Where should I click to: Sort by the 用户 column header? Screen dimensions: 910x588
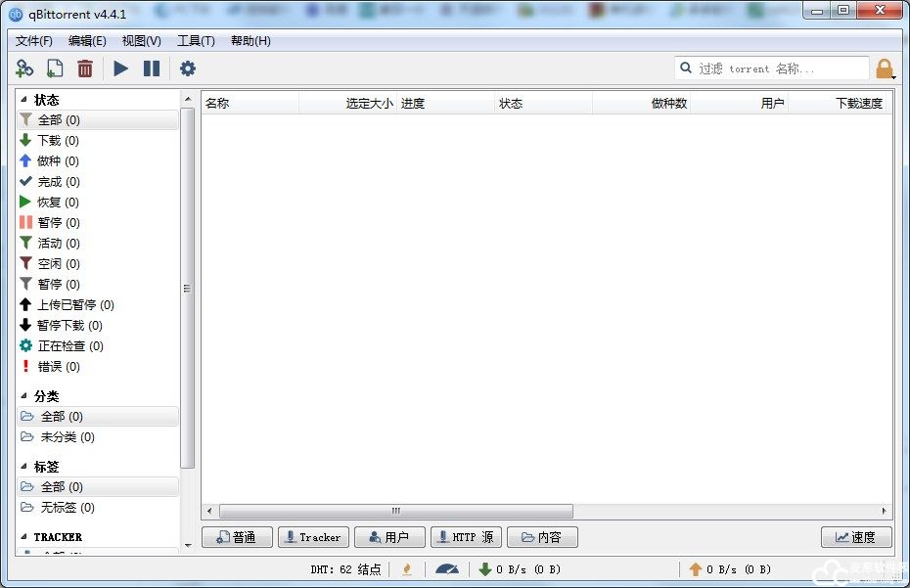click(x=740, y=104)
